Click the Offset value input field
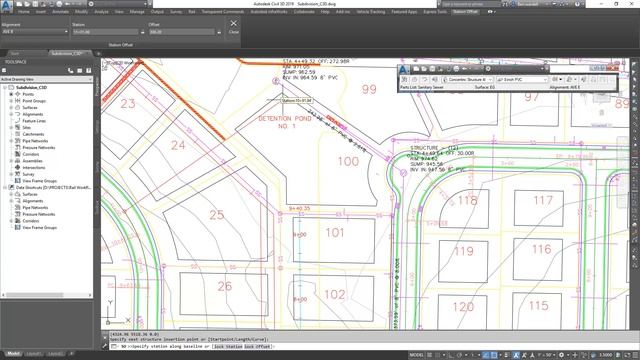Image resolution: width=640 pixels, height=360 pixels. (x=182, y=32)
